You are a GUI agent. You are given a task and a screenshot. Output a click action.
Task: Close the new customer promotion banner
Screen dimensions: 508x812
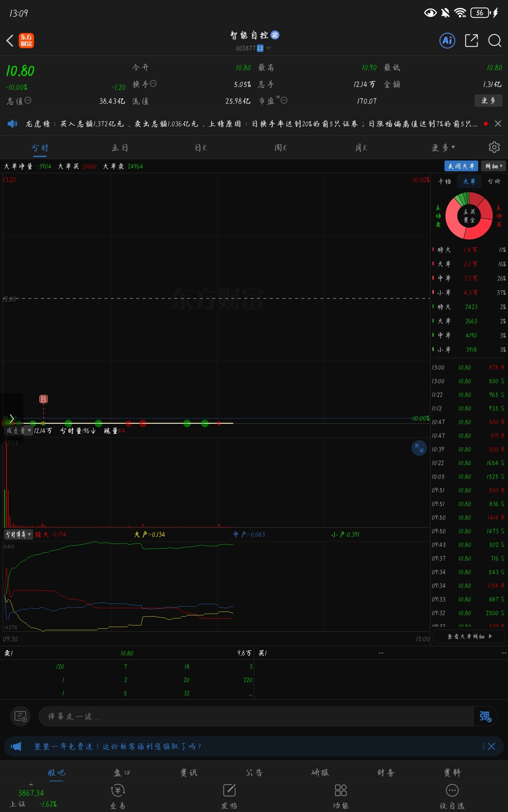[491, 746]
